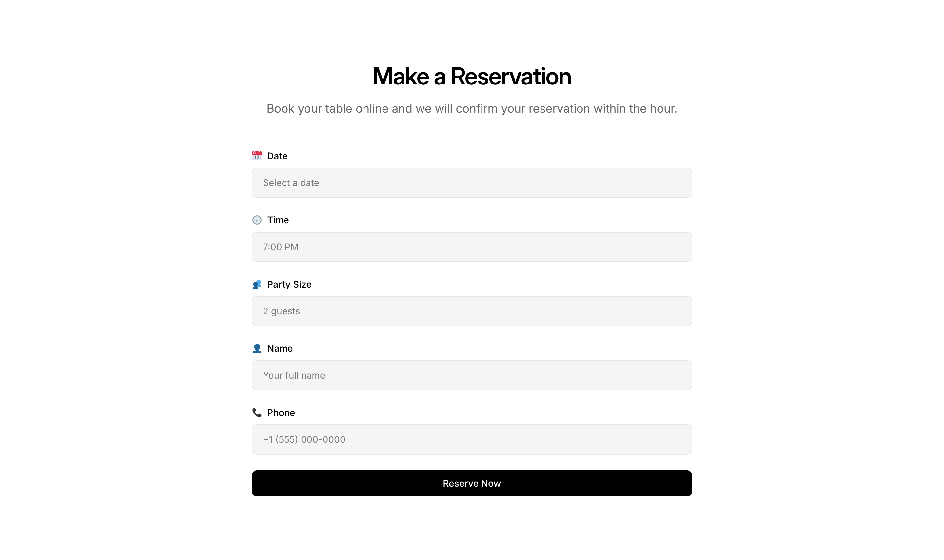Click the telephone icon beside Phone
This screenshot has height=560, width=944.
click(x=257, y=412)
